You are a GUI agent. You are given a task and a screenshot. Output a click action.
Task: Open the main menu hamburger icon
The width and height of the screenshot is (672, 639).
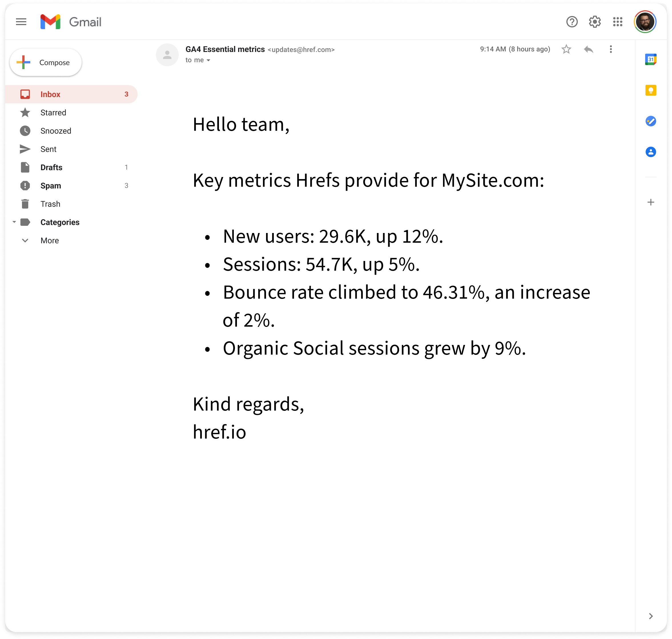[x=21, y=22]
